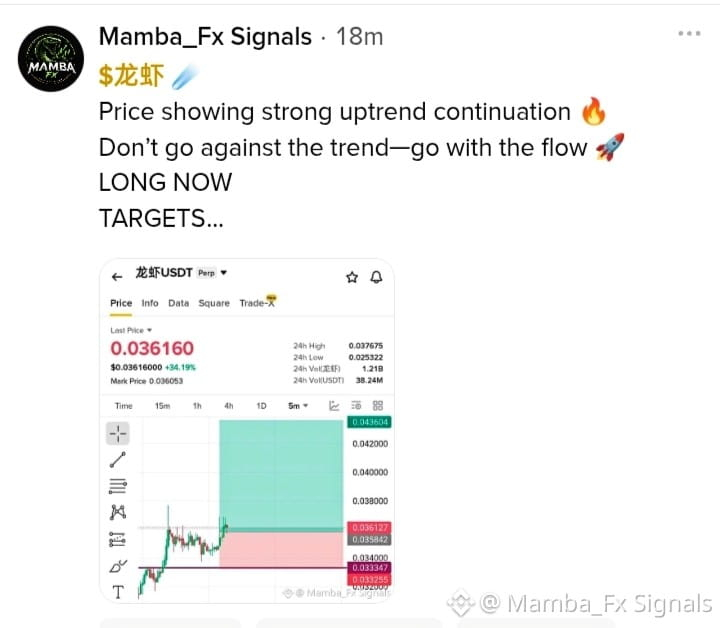Select the trend line drawing tool
The height and width of the screenshot is (628, 720).
click(118, 460)
